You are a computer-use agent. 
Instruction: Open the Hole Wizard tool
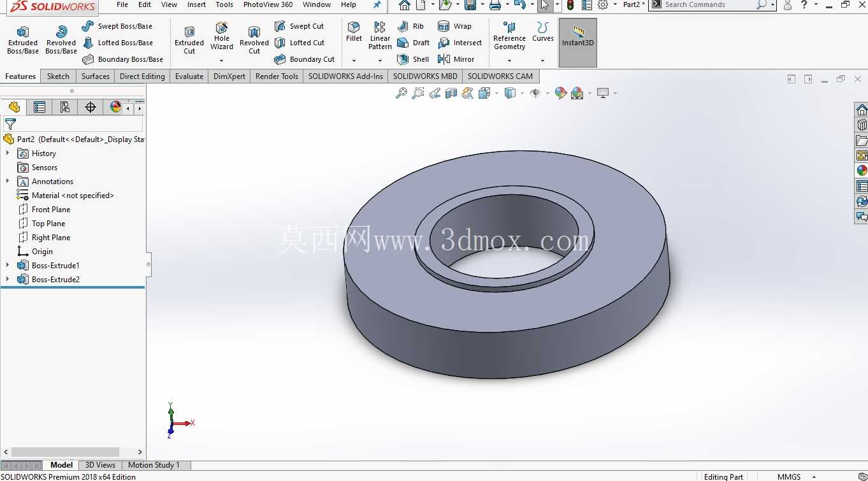[222, 36]
